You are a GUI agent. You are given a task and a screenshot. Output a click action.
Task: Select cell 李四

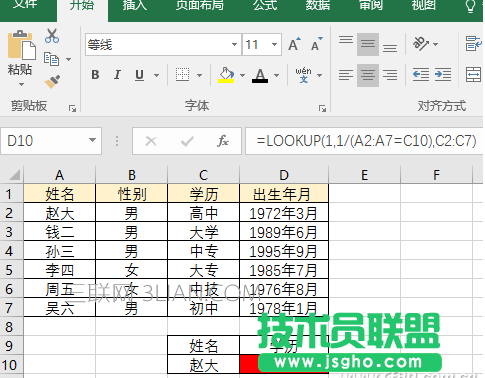[x=59, y=270]
